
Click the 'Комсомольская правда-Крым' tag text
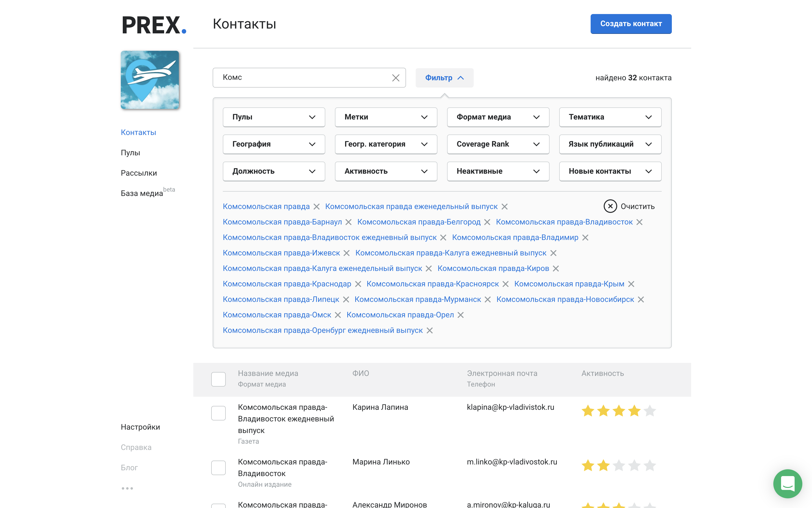[x=569, y=284]
